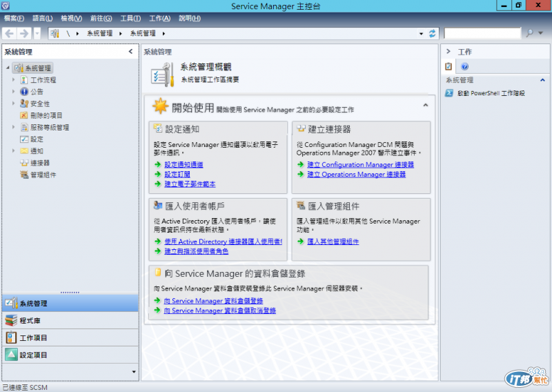
Task: Open 建立 Operations Manager 連接器 link
Action: (356, 175)
